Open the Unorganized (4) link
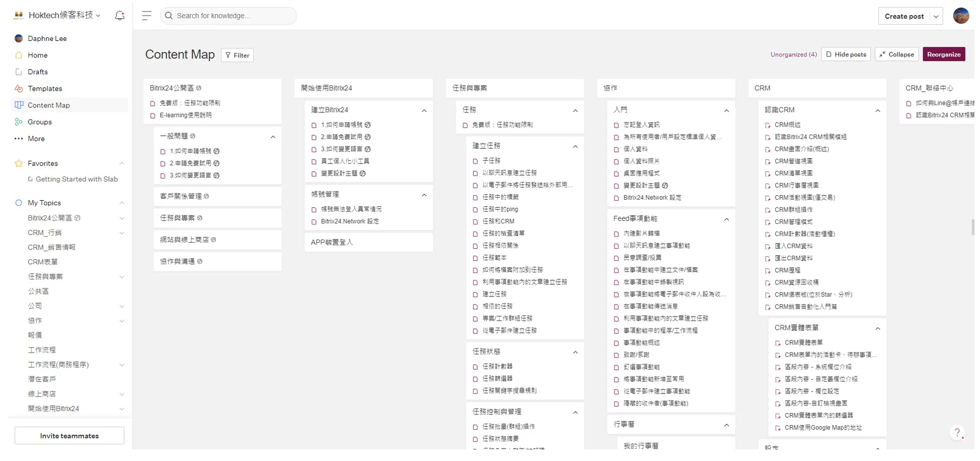The width and height of the screenshot is (980, 461). pyautogui.click(x=793, y=54)
